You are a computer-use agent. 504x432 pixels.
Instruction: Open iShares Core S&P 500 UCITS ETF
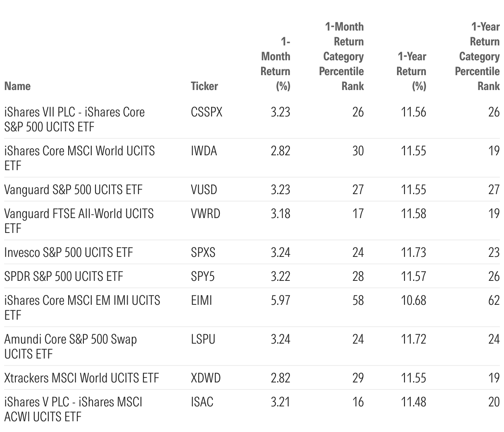[74, 119]
